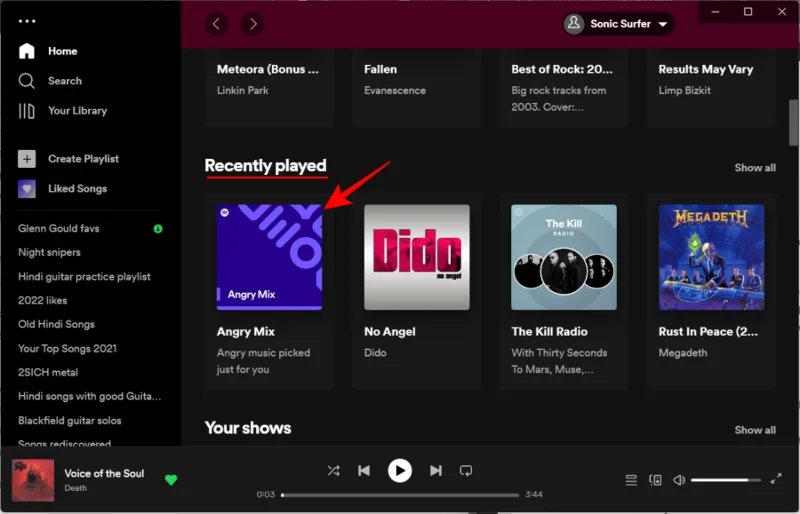Enter full screen mode
800x514 pixels.
pos(776,479)
